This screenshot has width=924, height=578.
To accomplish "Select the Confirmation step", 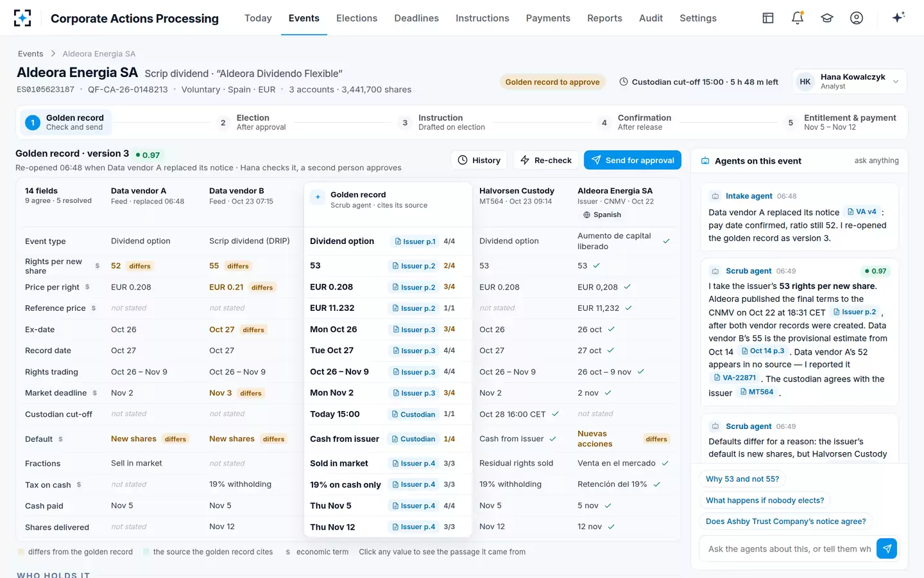I will pyautogui.click(x=634, y=122).
